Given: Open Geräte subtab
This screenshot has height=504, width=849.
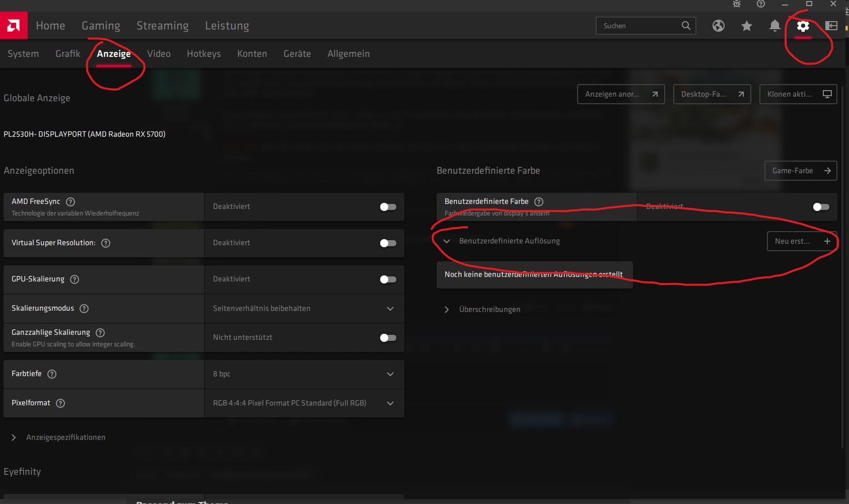Looking at the screenshot, I should coord(297,54).
